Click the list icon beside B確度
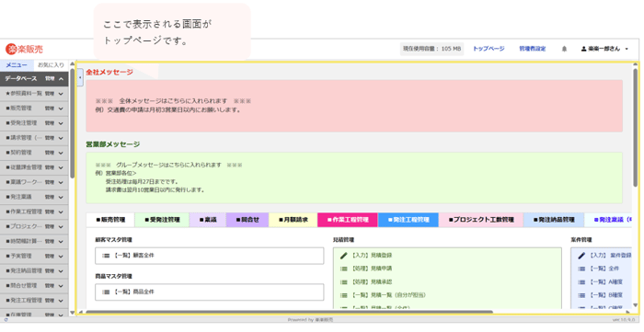 [581, 295]
